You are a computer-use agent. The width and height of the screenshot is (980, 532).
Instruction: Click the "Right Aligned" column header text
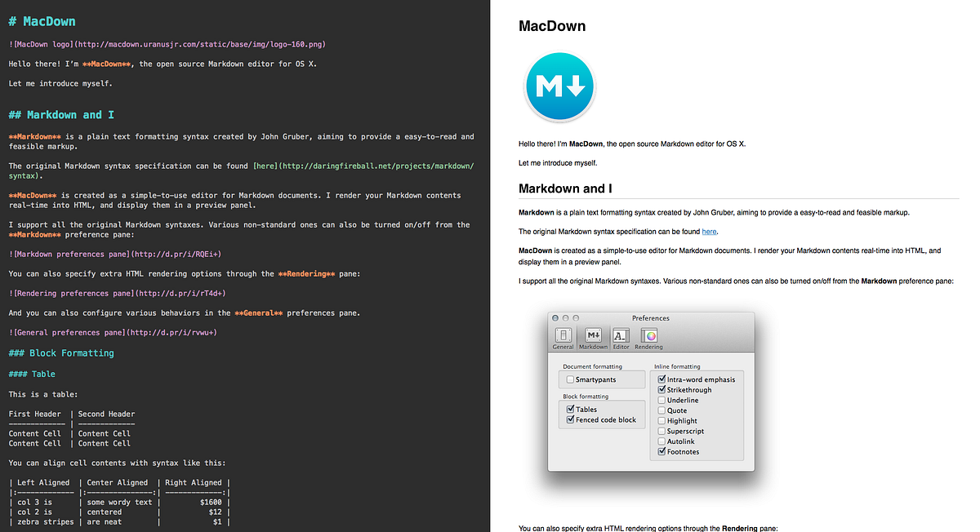(194, 482)
